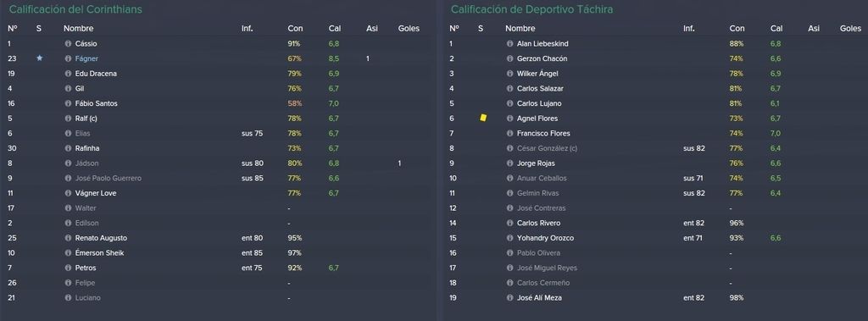The height and width of the screenshot is (321, 868).
Task: Click the Goles header in Táchira table
Action: (x=850, y=28)
